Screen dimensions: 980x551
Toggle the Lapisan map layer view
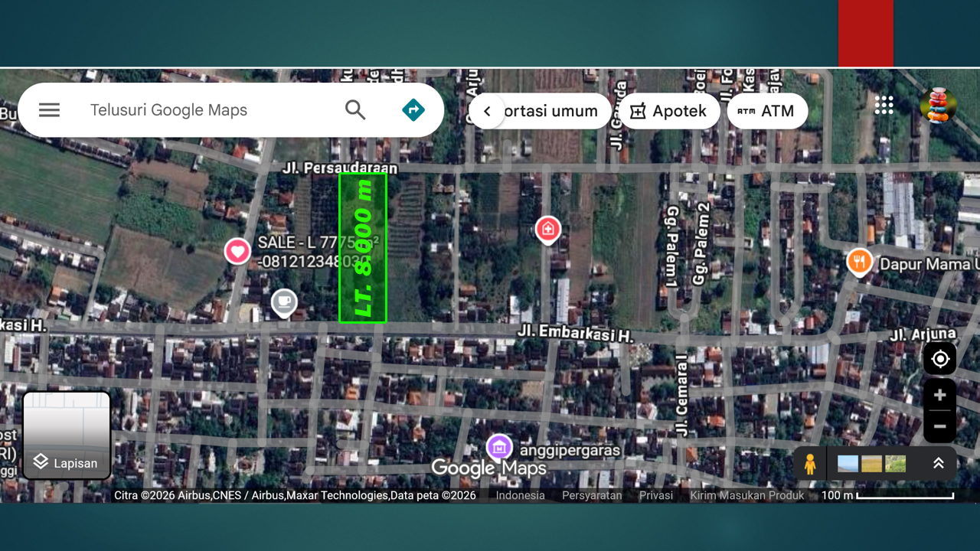click(67, 435)
